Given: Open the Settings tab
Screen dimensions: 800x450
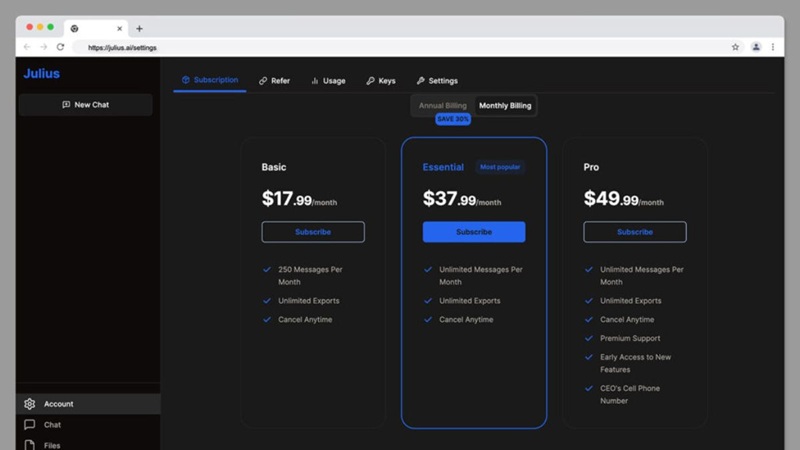Looking at the screenshot, I should click(437, 80).
